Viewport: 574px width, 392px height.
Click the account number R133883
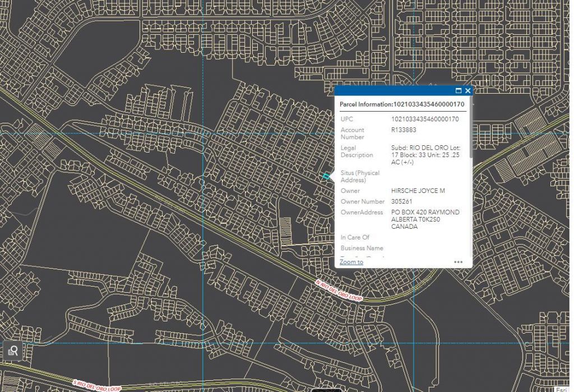(x=404, y=130)
